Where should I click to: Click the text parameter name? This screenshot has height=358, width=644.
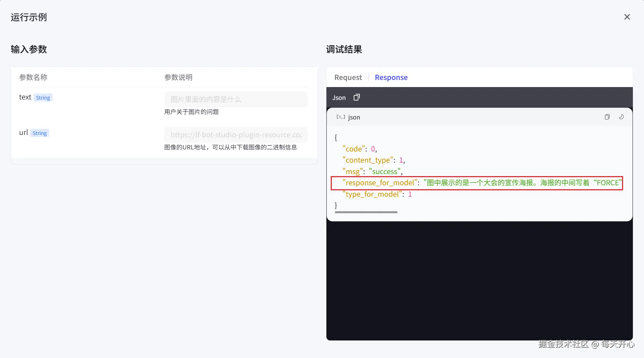[25, 97]
